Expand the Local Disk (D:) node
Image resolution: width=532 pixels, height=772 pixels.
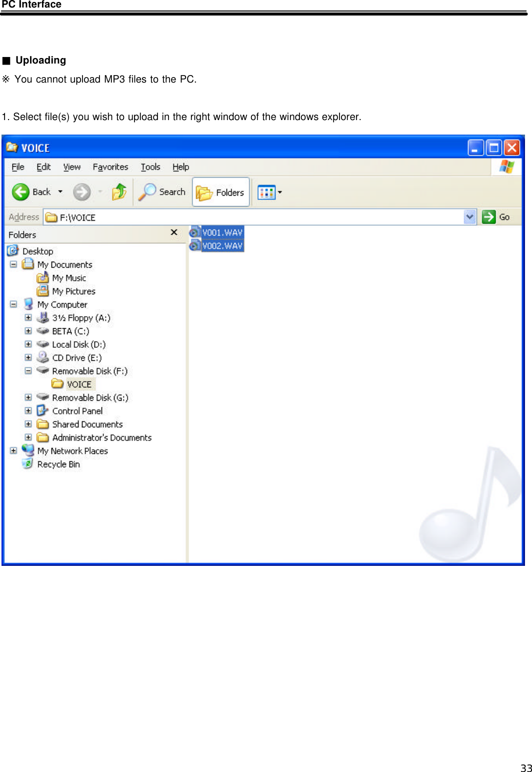click(28, 344)
